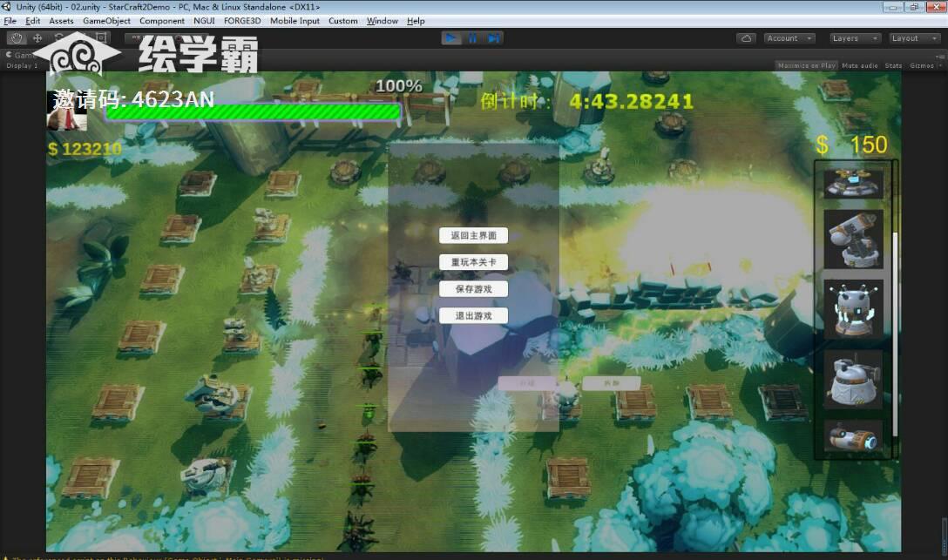Open the Layout dropdown
This screenshot has height=560, width=948.
(x=913, y=38)
